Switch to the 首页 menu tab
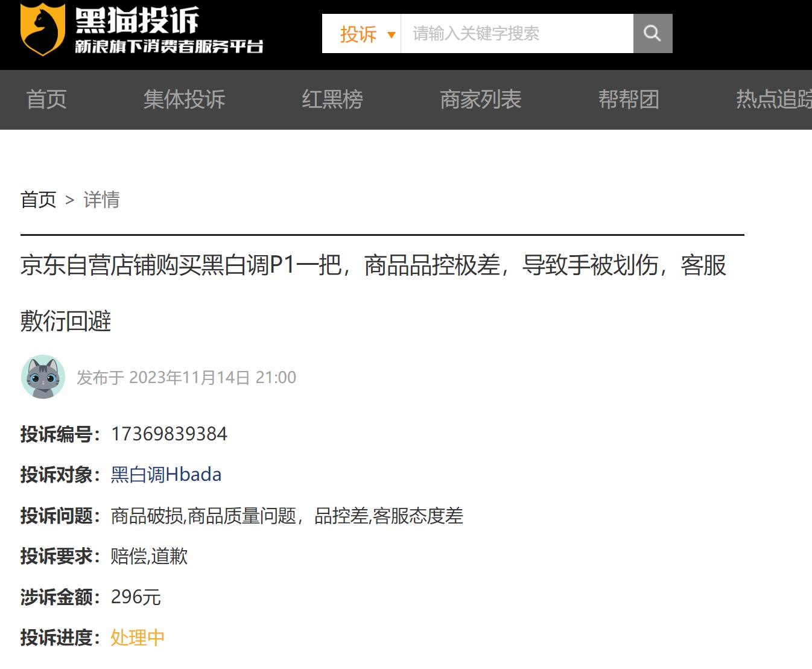This screenshot has height=669, width=812. click(x=46, y=100)
